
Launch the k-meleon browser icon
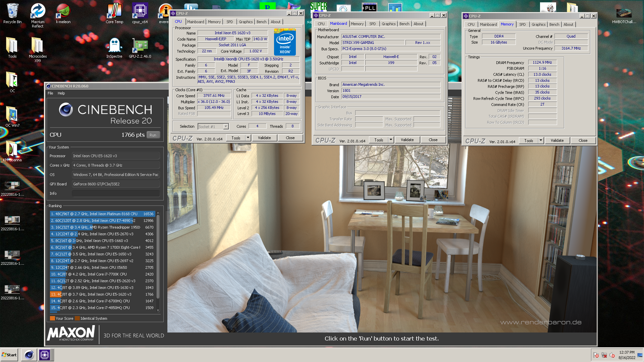(x=63, y=13)
